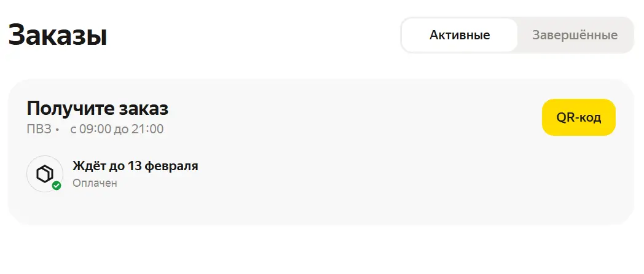The image size is (644, 274).
Task: Click the Заказы page heading
Action: (x=58, y=36)
